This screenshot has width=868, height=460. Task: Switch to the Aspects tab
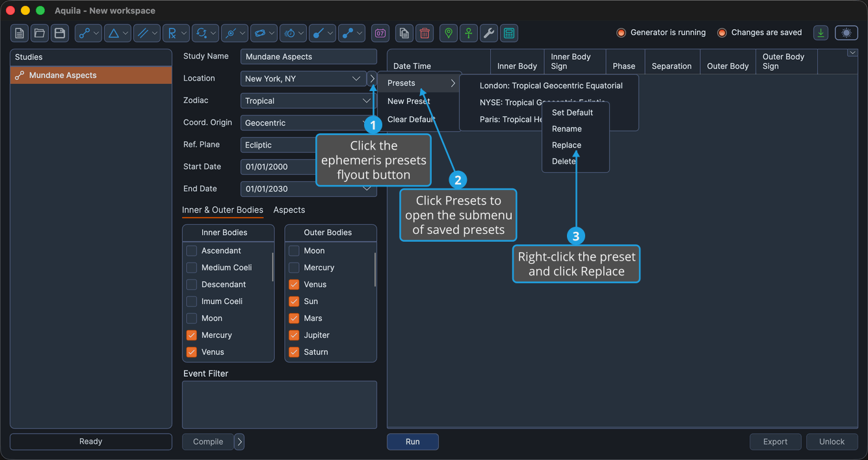289,210
